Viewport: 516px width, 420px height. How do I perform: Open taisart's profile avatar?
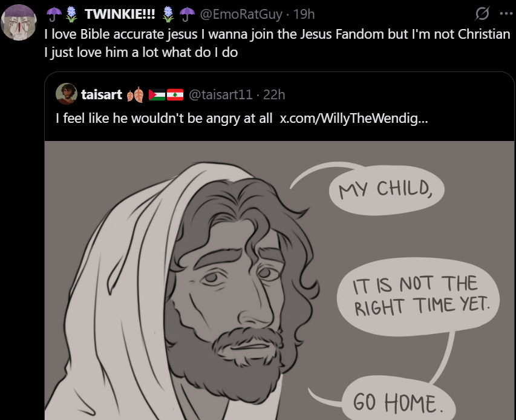coord(67,94)
